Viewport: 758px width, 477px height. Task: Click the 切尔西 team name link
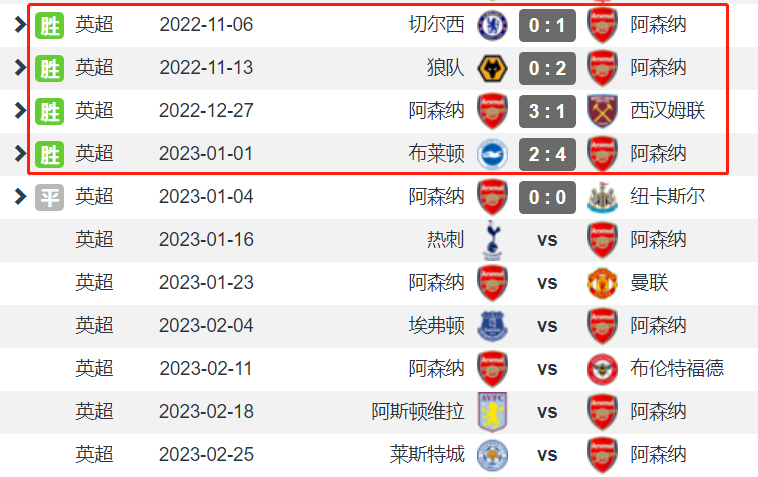point(437,25)
